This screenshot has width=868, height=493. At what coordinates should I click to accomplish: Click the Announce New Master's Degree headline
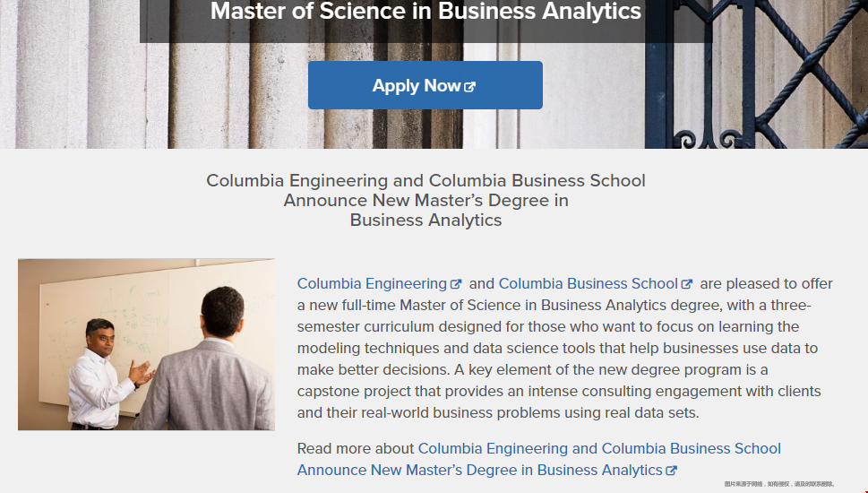425,200
